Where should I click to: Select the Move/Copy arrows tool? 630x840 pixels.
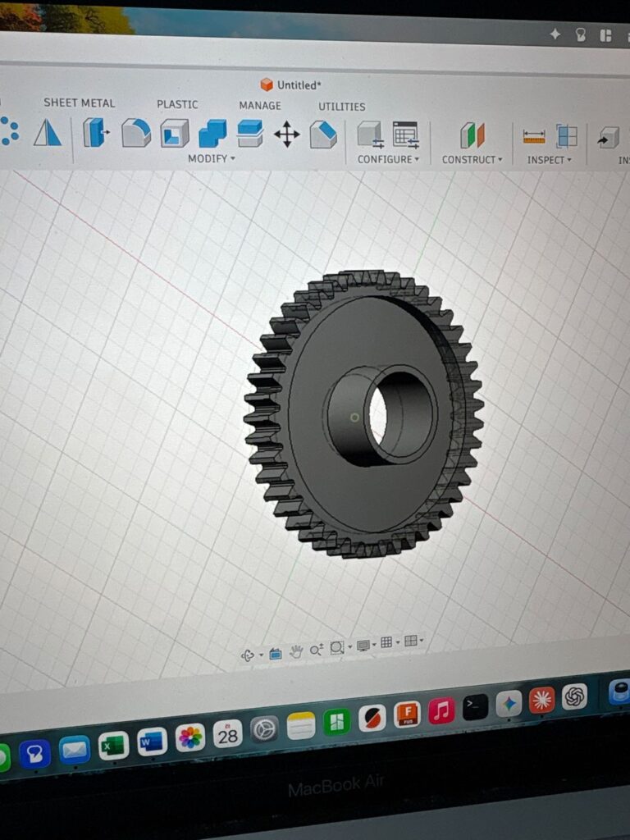pos(286,134)
